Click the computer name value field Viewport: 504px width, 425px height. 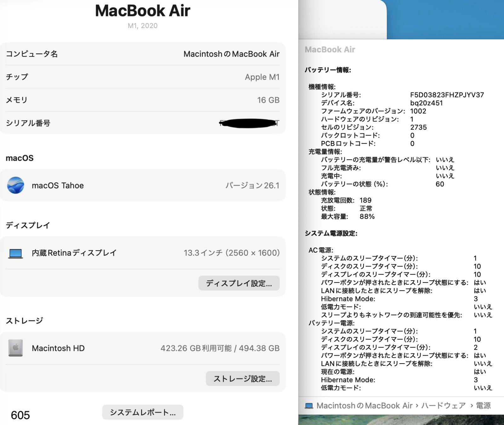[231, 54]
